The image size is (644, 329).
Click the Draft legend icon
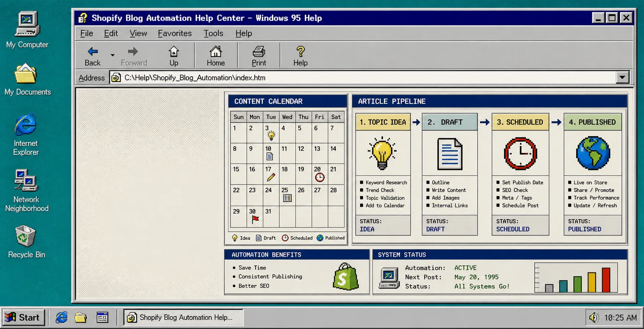pos(258,238)
